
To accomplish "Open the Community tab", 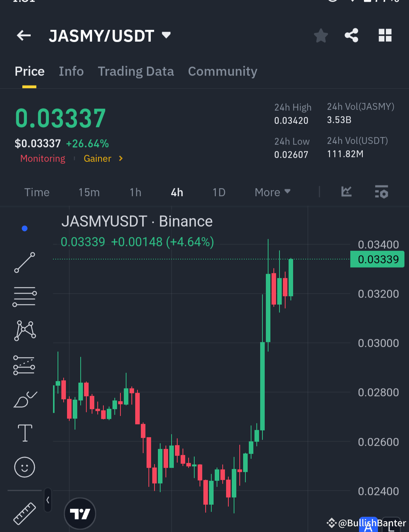I will pyautogui.click(x=223, y=71).
